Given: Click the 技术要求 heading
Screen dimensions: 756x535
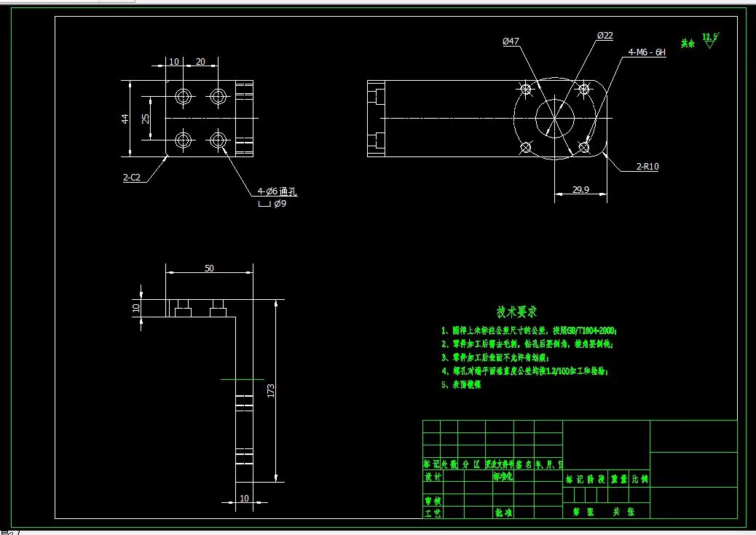Looking at the screenshot, I should click(517, 312).
